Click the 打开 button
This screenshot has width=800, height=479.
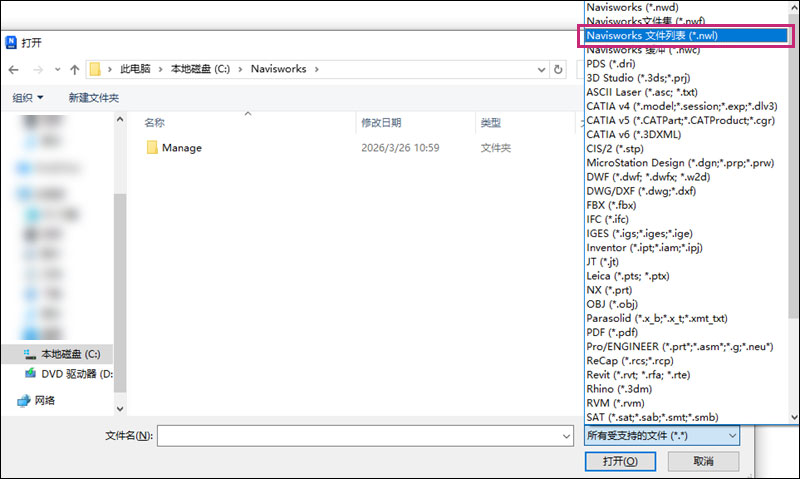coord(620,461)
